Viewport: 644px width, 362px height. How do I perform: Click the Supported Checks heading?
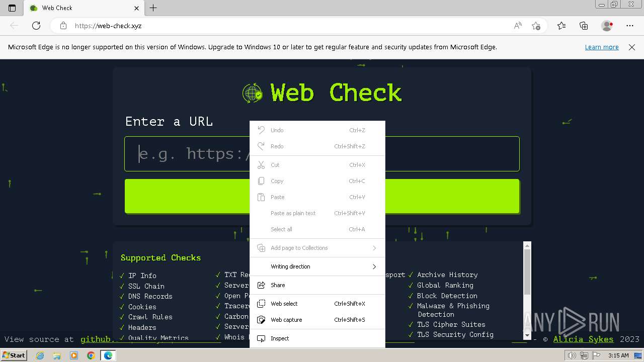coord(160,257)
